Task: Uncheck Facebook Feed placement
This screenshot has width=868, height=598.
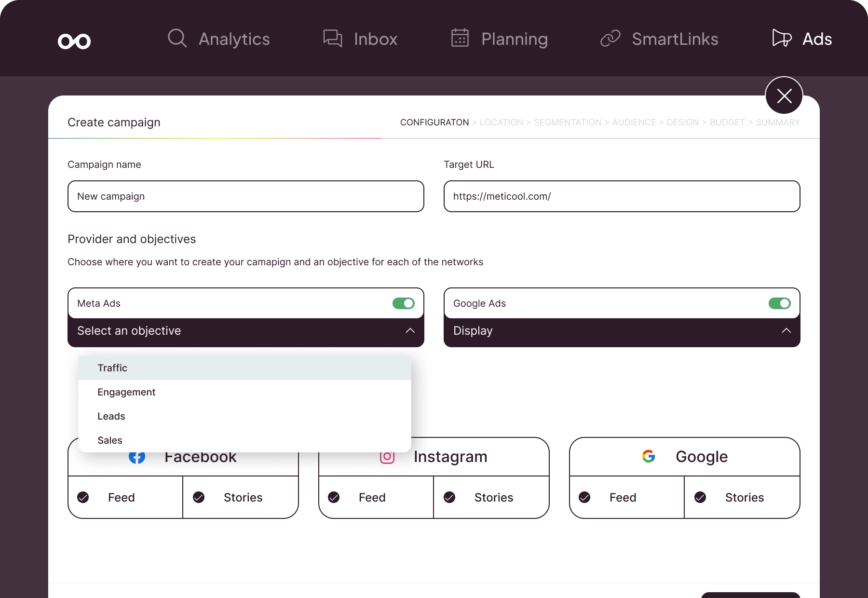Action: [x=83, y=497]
